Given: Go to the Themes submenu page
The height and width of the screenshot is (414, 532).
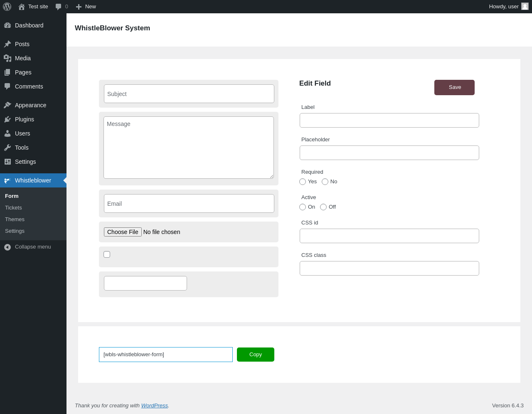Looking at the screenshot, I should coord(15,219).
